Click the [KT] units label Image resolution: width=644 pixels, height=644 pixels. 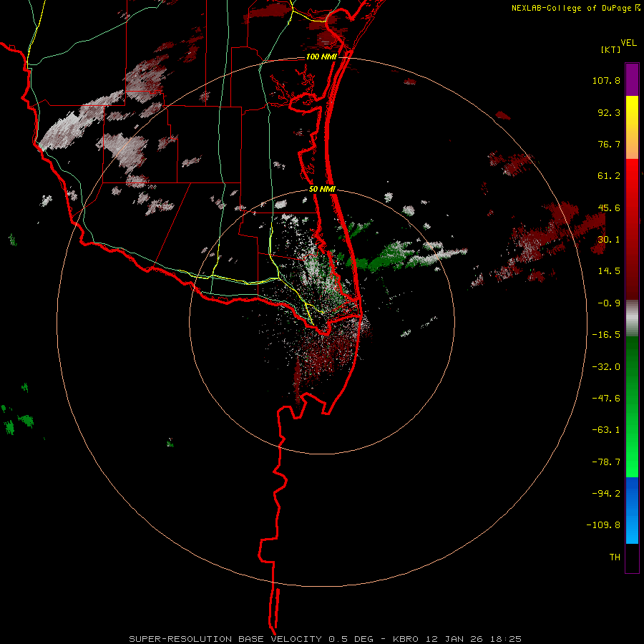click(610, 49)
